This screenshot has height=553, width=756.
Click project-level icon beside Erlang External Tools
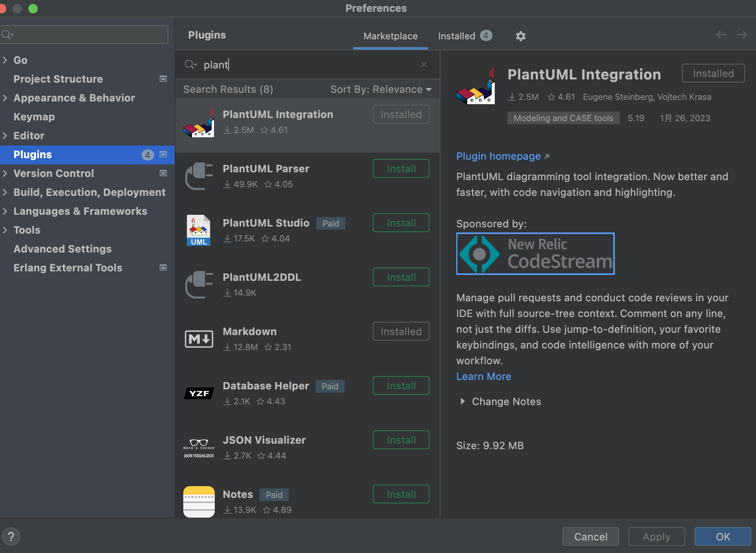pyautogui.click(x=163, y=267)
